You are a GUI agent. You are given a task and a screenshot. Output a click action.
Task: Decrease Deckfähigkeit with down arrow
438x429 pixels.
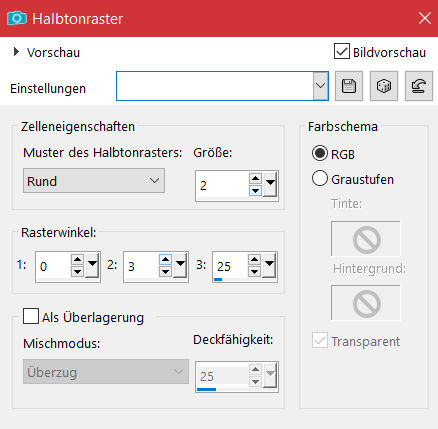(x=255, y=382)
